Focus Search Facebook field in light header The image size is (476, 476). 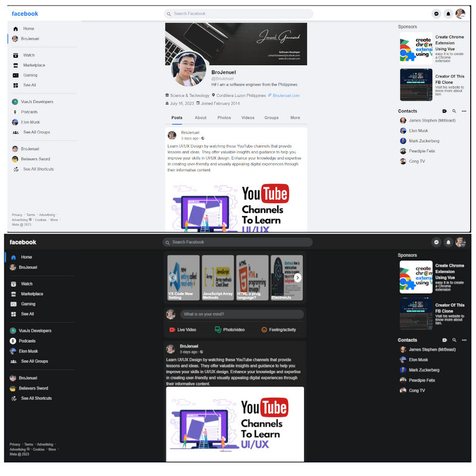pyautogui.click(x=239, y=14)
